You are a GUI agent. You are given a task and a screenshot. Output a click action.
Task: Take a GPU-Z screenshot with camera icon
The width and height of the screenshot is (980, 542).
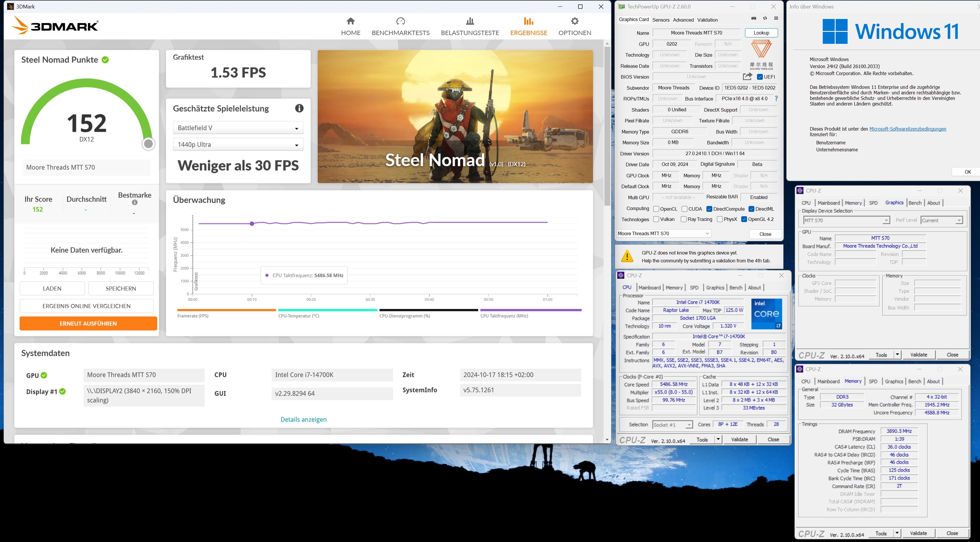754,18
